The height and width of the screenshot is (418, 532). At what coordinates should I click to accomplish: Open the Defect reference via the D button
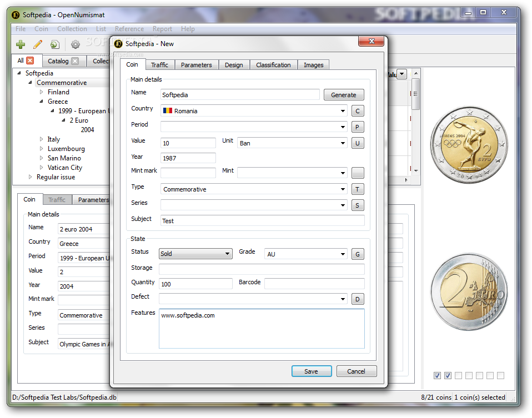pyautogui.click(x=357, y=299)
